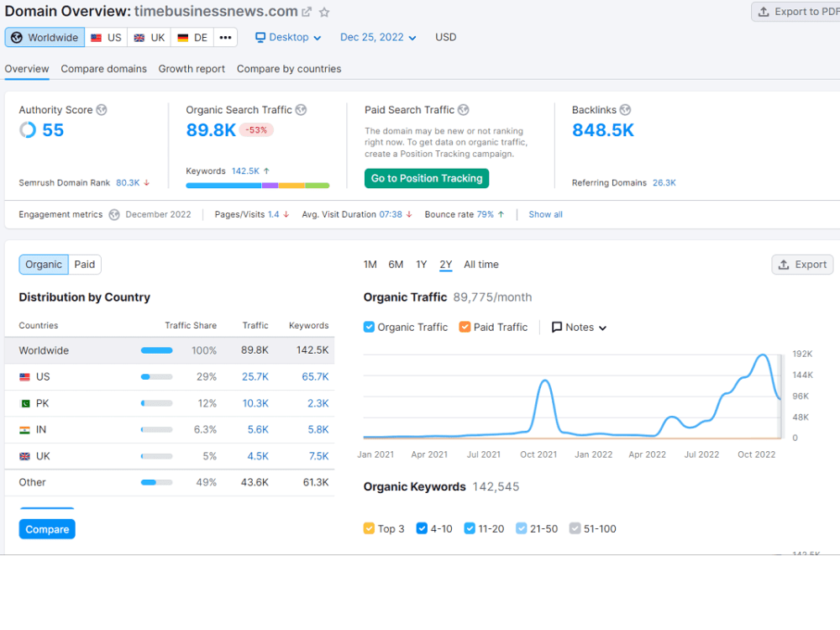Open Backlinks 848.5K value
The width and height of the screenshot is (840, 630).
(603, 130)
